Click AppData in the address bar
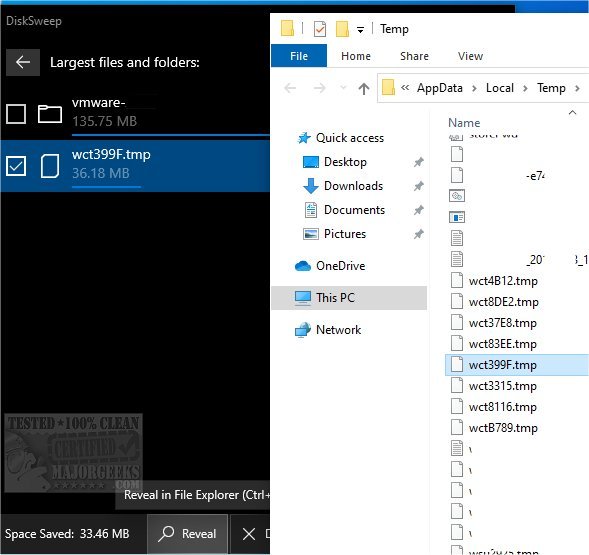The image size is (589, 555). (440, 88)
